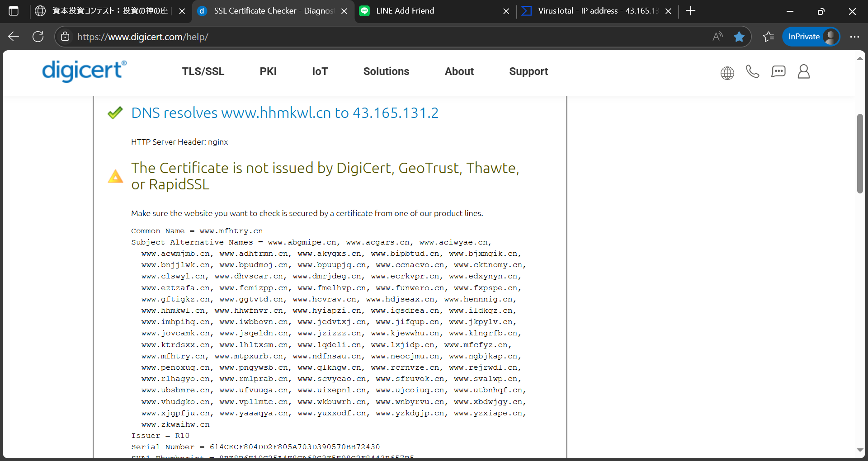
Task: Go back with the browser back arrow
Action: tap(14, 37)
